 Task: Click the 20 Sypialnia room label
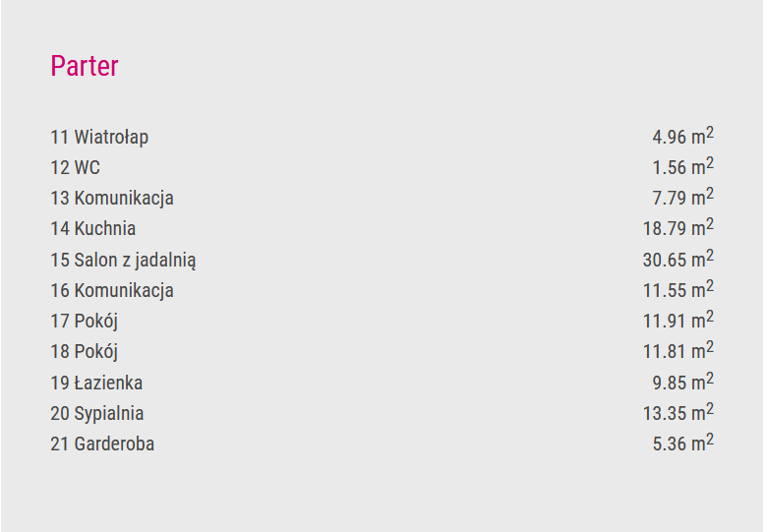pos(97,413)
